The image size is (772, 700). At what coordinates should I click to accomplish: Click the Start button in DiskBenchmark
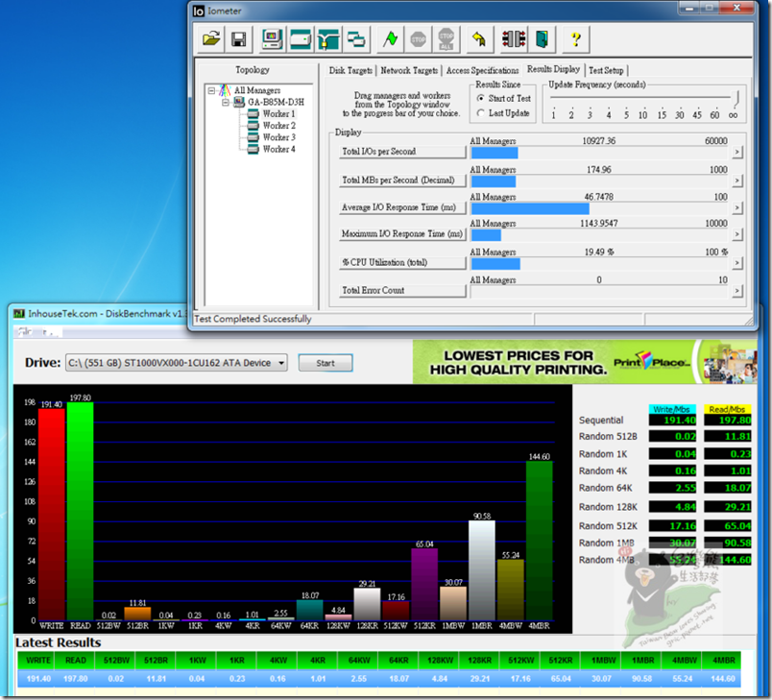click(325, 363)
